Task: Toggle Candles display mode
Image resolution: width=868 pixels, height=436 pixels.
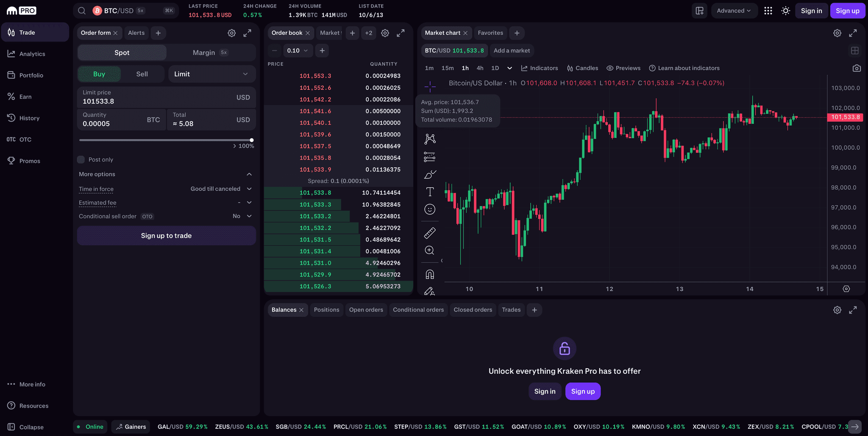Action: [583, 68]
